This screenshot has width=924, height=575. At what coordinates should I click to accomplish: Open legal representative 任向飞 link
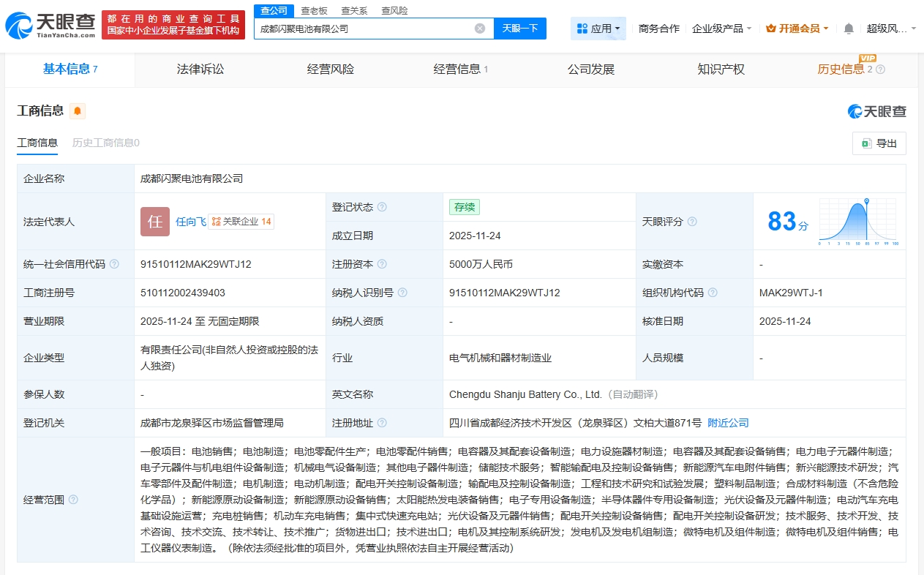[190, 222]
